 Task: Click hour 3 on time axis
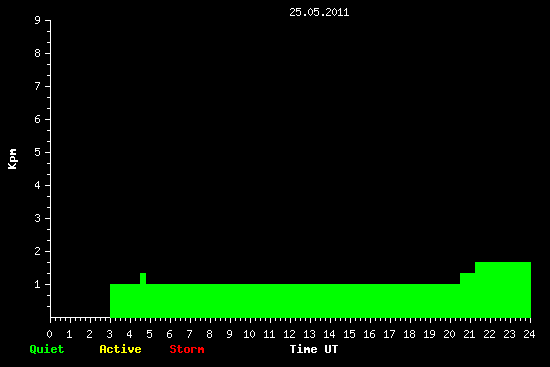[x=109, y=334]
